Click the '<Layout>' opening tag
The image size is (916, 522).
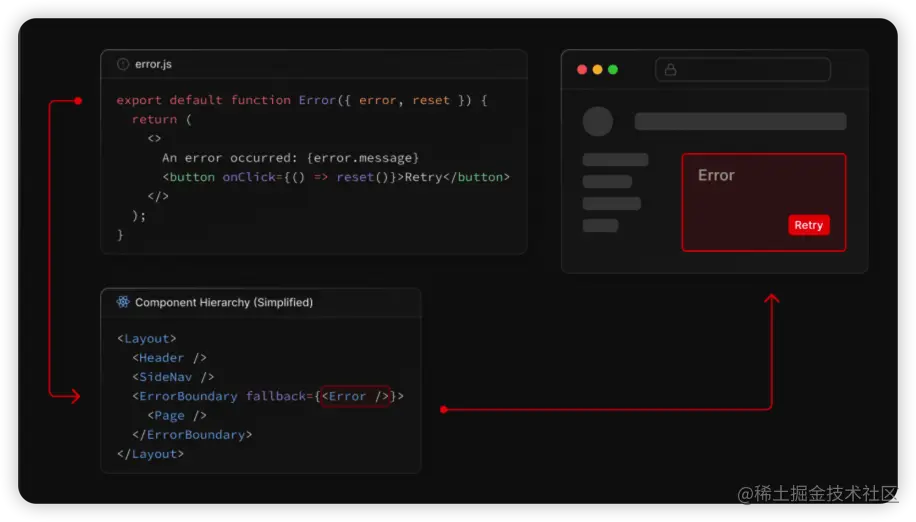click(x=147, y=339)
